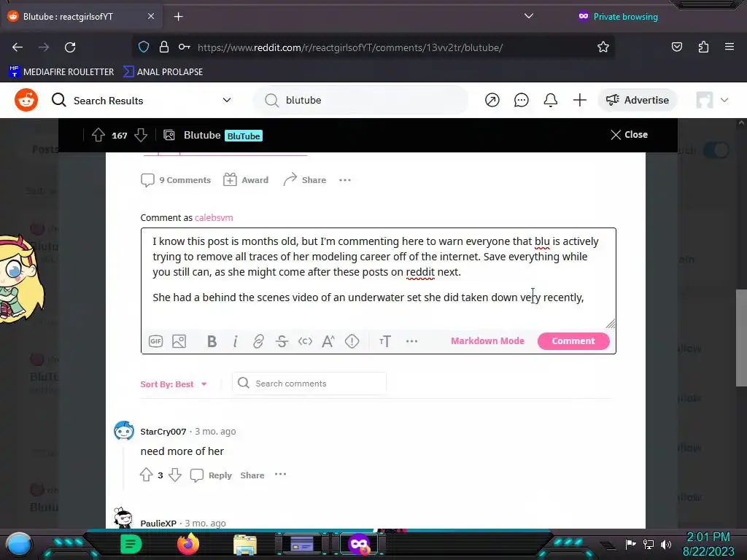Add an image to the comment
This screenshot has height=560, width=747.
[179, 341]
